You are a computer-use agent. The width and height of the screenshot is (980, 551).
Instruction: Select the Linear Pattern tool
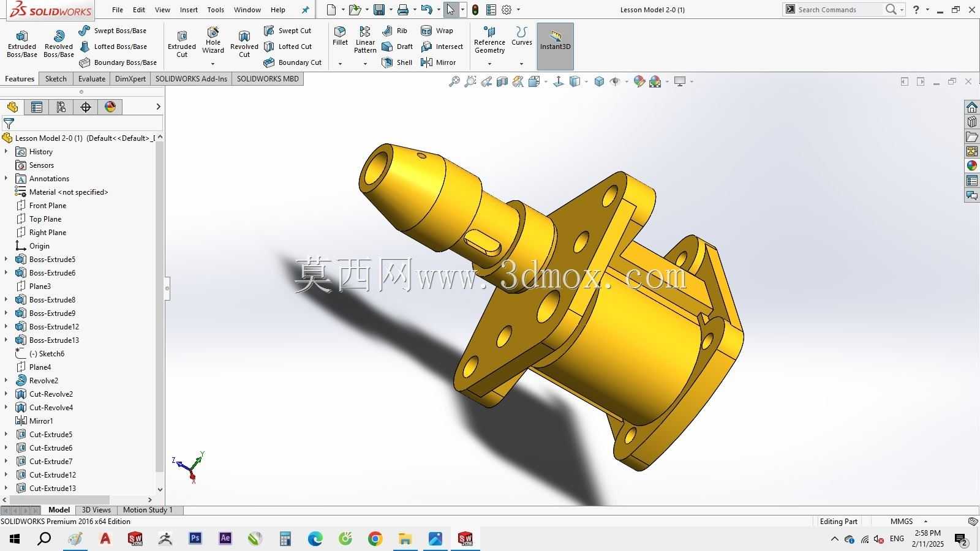(x=365, y=40)
